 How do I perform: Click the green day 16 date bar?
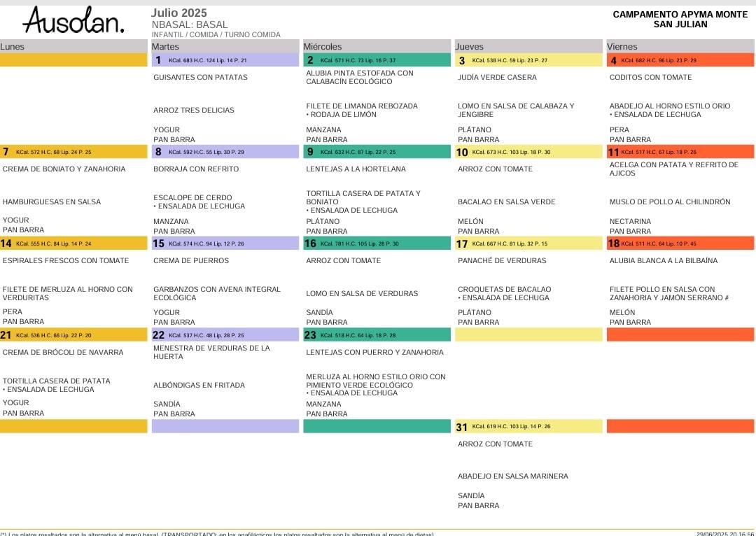coord(377,244)
